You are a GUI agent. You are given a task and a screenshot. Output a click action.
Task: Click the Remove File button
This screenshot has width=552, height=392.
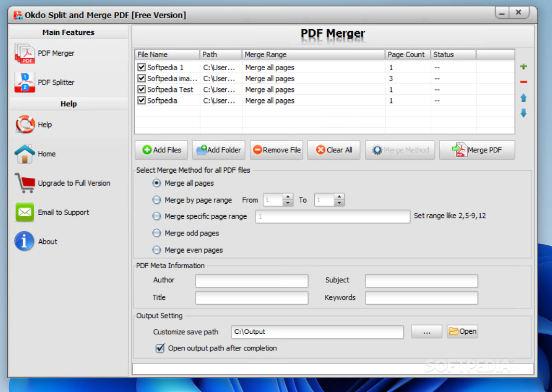(x=277, y=150)
